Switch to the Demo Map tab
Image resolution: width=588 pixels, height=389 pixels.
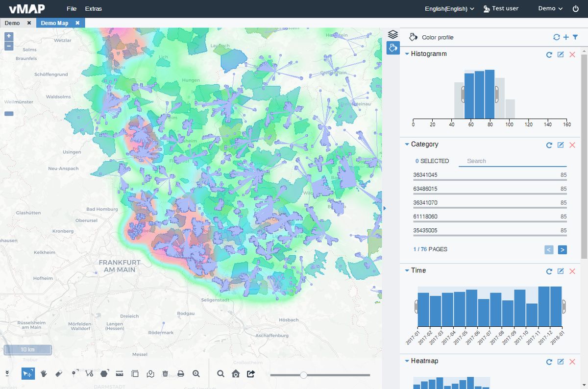pyautogui.click(x=55, y=23)
